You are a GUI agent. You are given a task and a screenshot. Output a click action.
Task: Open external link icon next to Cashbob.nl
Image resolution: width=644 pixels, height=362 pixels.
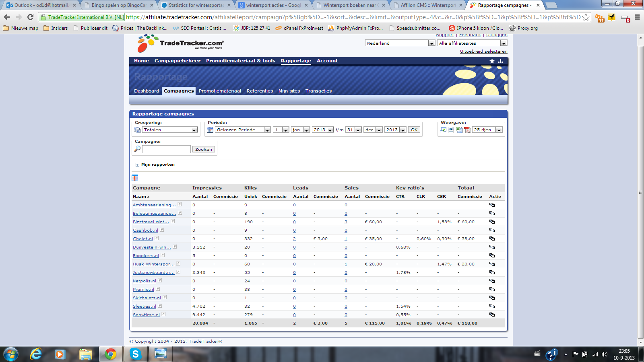click(162, 230)
